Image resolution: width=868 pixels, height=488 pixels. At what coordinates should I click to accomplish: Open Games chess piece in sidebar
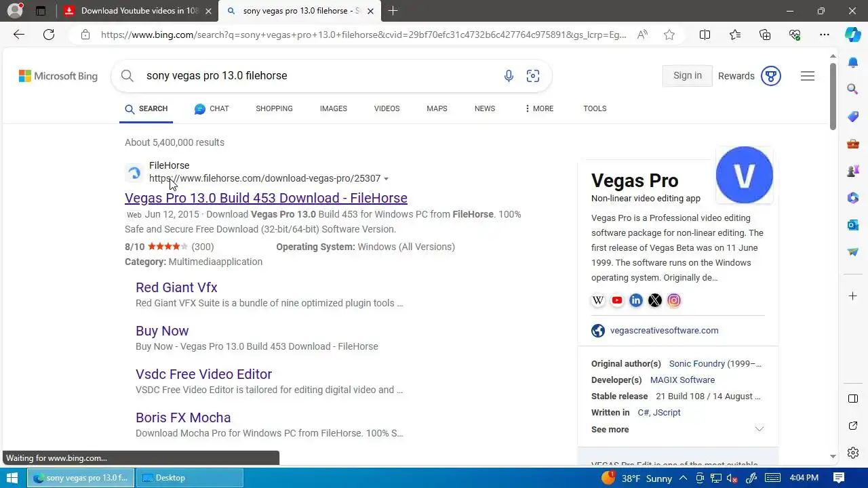point(853,171)
